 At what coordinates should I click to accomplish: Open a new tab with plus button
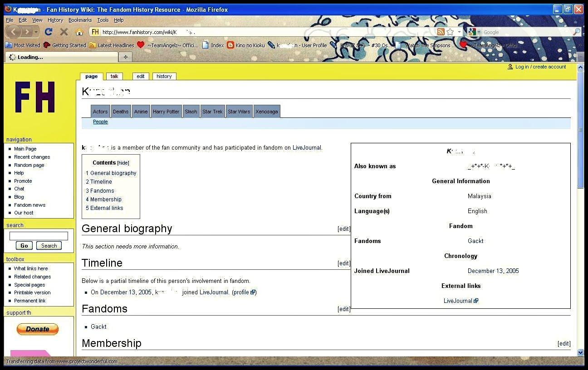click(125, 57)
